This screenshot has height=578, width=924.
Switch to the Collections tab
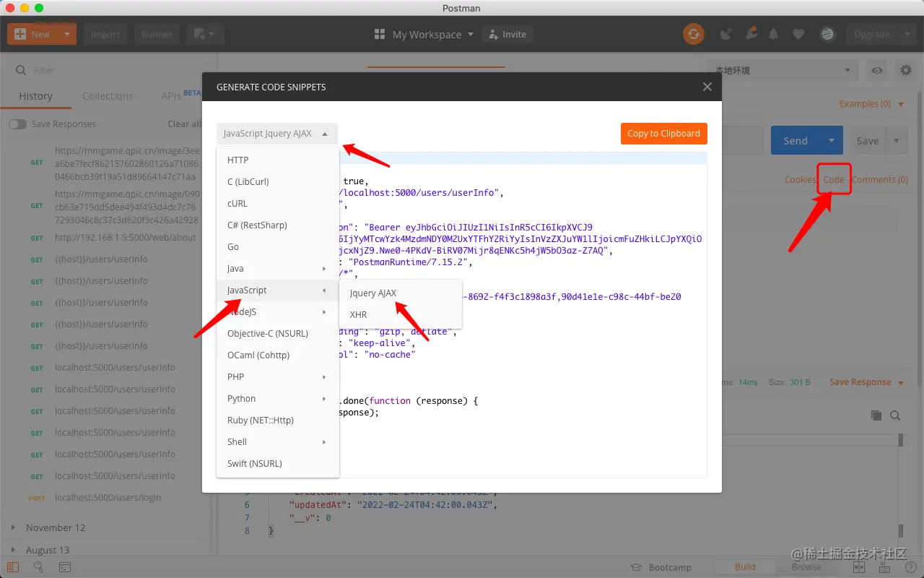pyautogui.click(x=108, y=96)
